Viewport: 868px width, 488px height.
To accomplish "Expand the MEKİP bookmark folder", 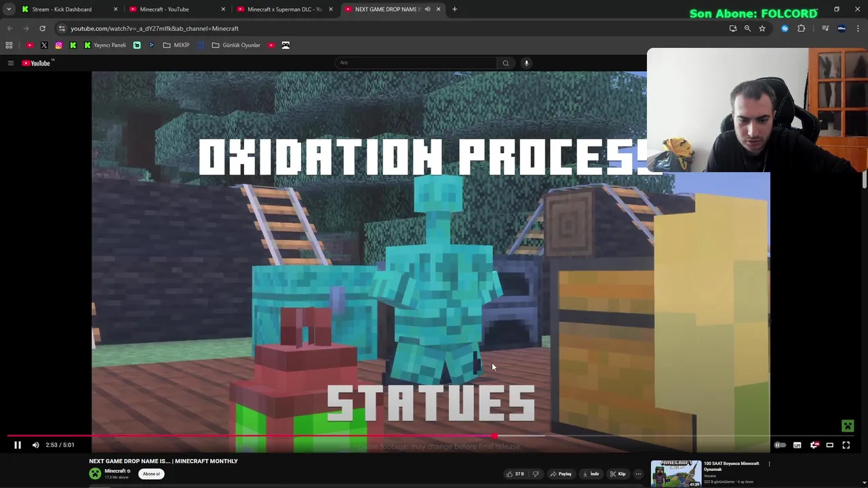I will click(176, 45).
